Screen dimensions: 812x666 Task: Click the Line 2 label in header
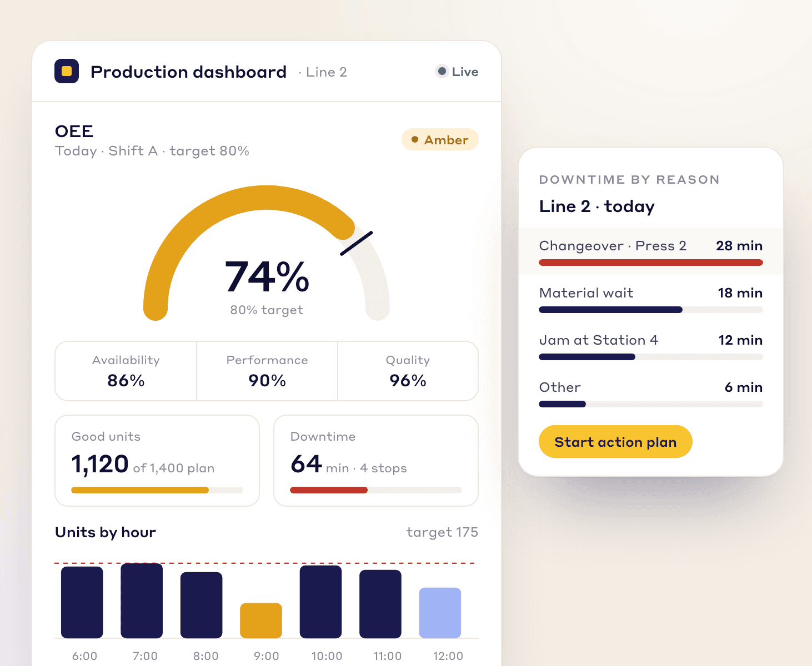pyautogui.click(x=326, y=72)
